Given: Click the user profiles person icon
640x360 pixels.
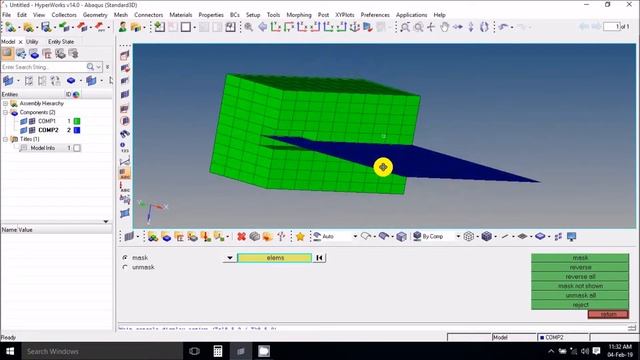Looking at the screenshot, I should (x=122, y=27).
